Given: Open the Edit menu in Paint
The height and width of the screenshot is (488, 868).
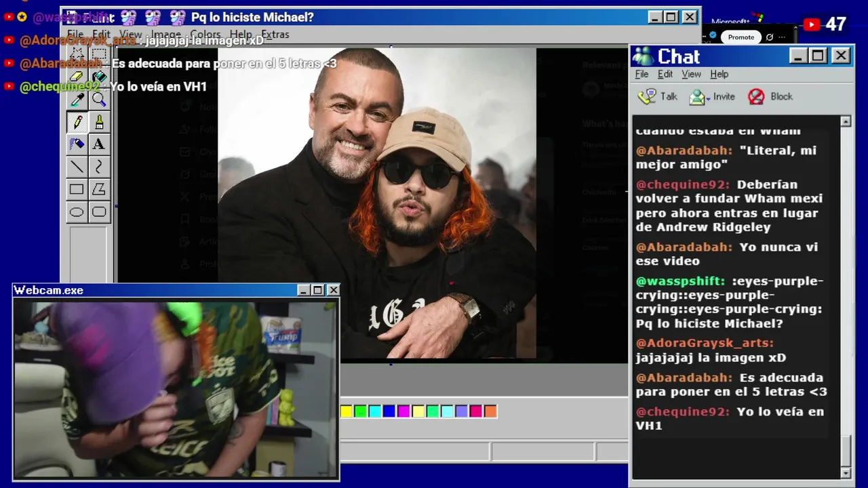Looking at the screenshot, I should (x=101, y=35).
